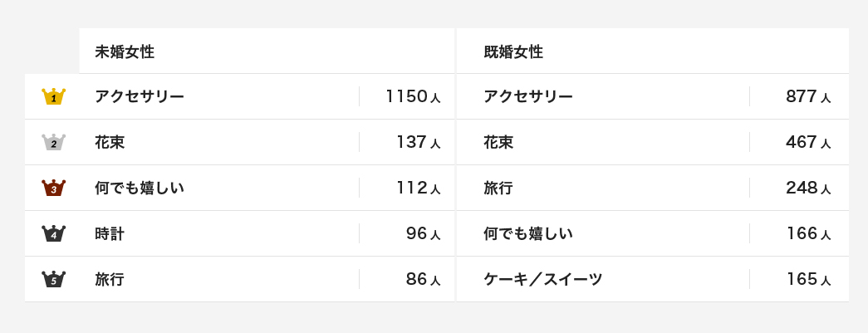
Task: Click the gold rank 1 crown icon
Action: click(54, 96)
